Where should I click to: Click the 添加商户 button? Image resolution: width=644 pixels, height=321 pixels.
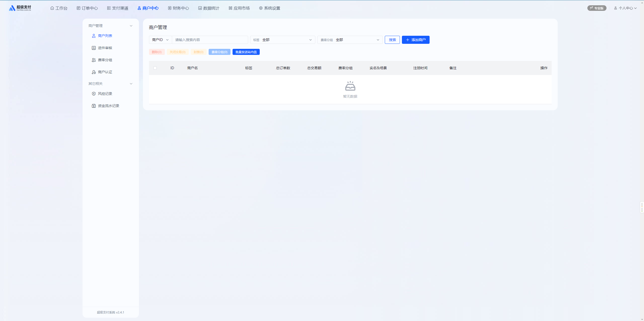tap(415, 40)
